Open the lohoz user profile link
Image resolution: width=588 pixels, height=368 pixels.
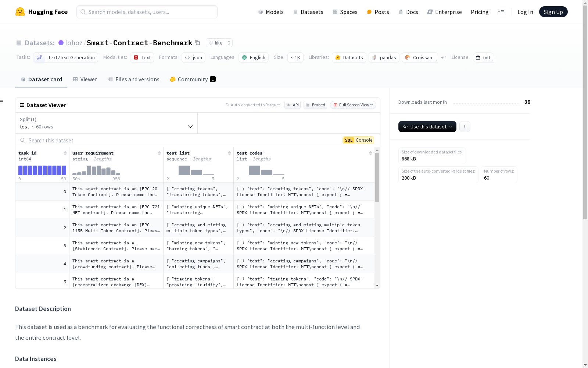(x=74, y=43)
